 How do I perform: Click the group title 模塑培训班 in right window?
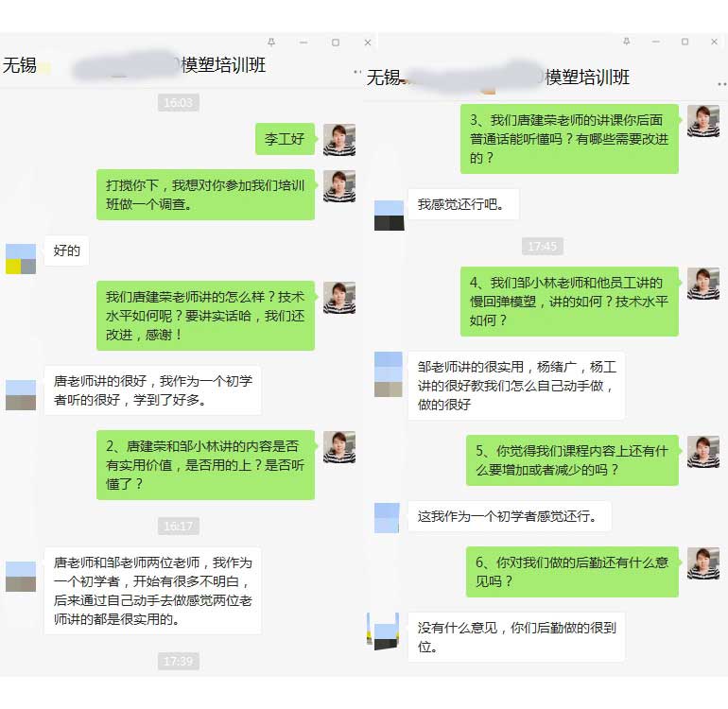click(587, 78)
